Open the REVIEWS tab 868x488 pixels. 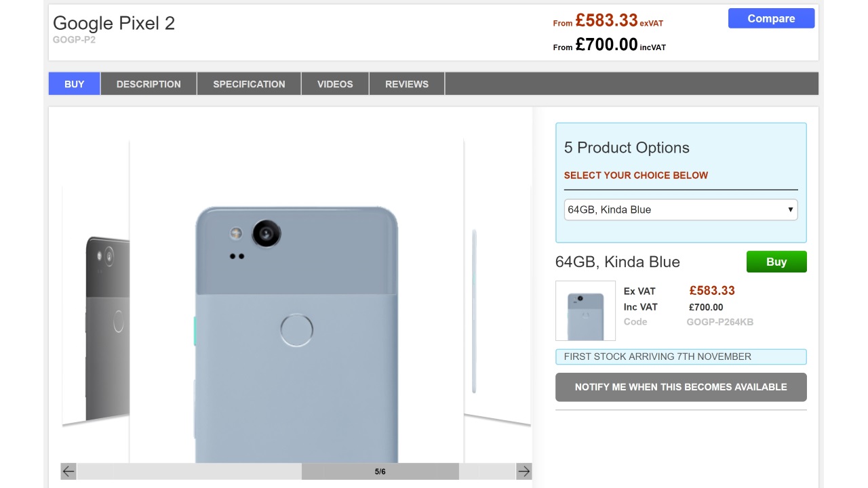coord(407,84)
